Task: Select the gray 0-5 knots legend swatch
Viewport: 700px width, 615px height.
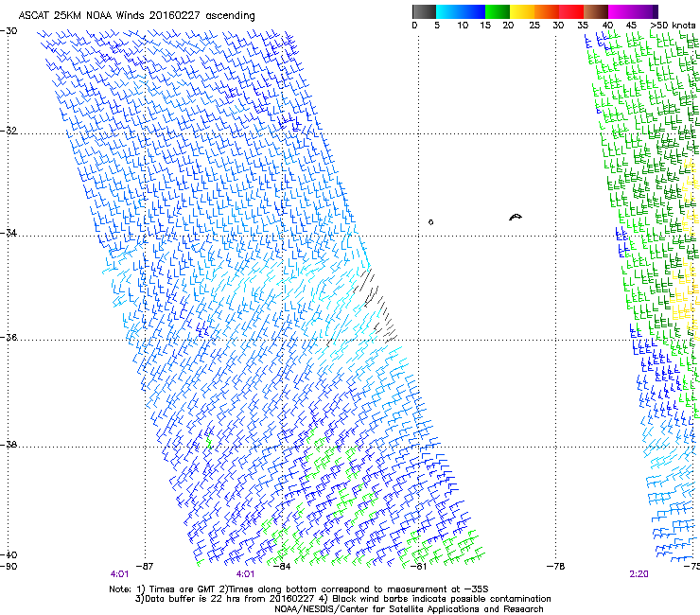Action: click(x=424, y=11)
